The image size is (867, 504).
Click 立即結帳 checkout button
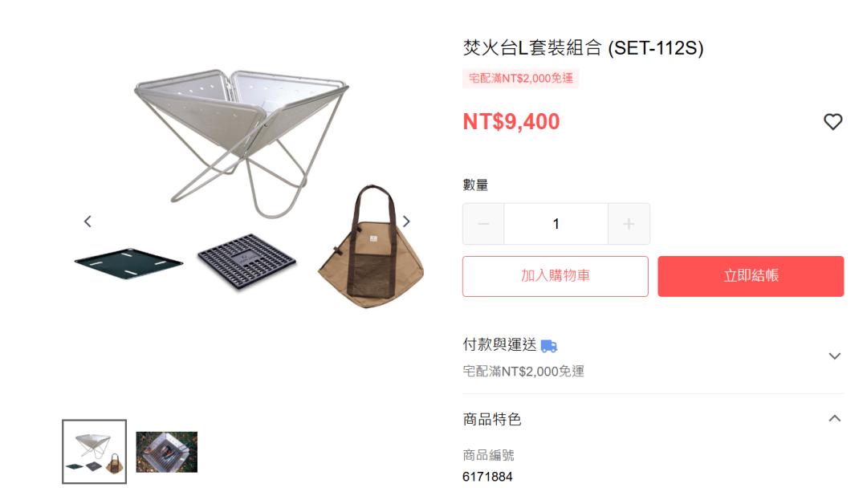751,276
